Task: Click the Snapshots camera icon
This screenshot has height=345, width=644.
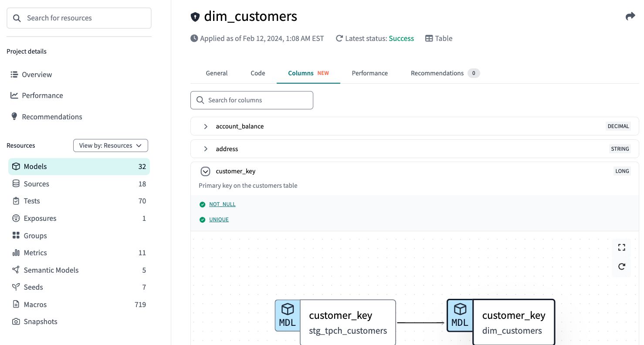Action: (x=16, y=321)
